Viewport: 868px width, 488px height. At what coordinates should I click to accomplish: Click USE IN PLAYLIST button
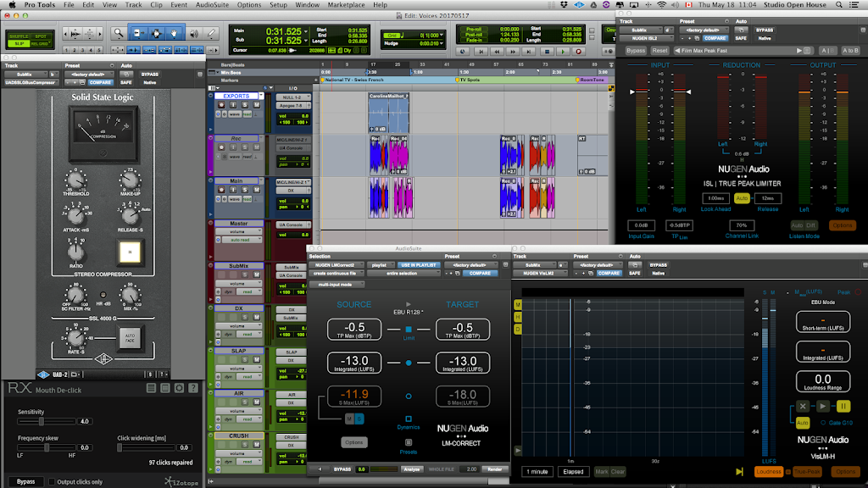tap(419, 265)
